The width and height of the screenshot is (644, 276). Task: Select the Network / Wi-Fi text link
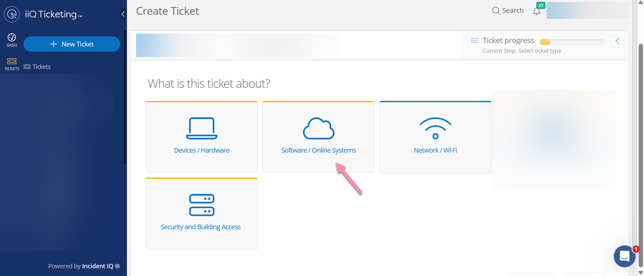coord(435,150)
